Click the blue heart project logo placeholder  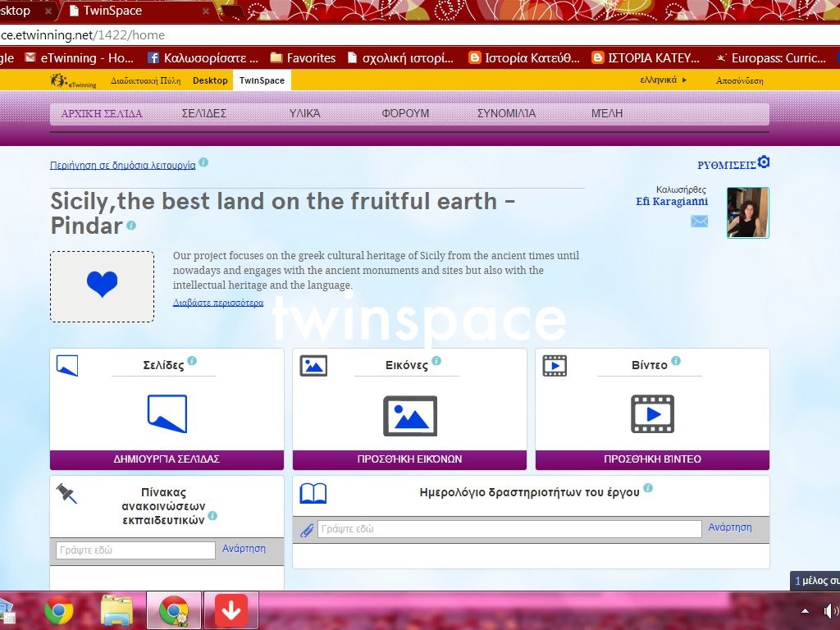click(102, 286)
